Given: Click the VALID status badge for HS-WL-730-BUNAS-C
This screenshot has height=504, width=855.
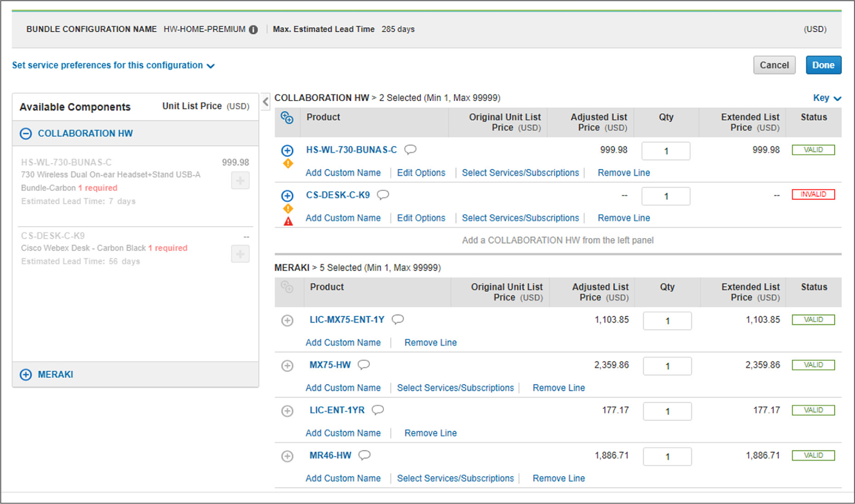Looking at the screenshot, I should point(813,150).
